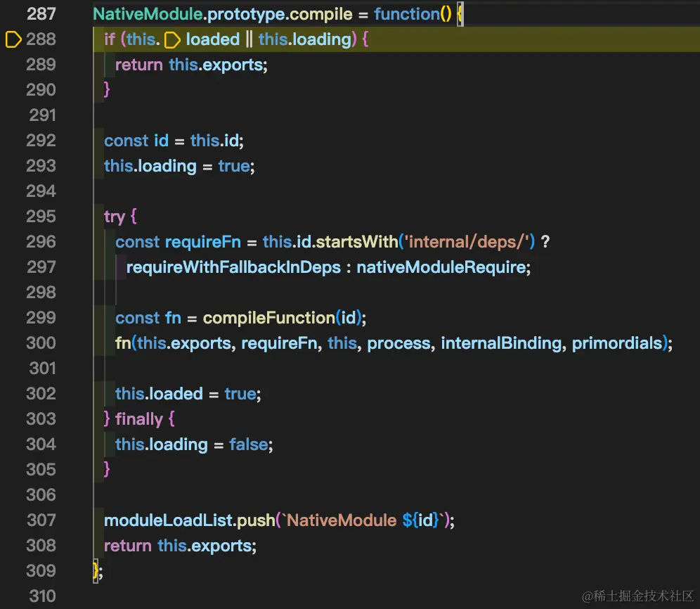Click 'NativeModule' on line 287
700x609 pixels.
pos(148,14)
